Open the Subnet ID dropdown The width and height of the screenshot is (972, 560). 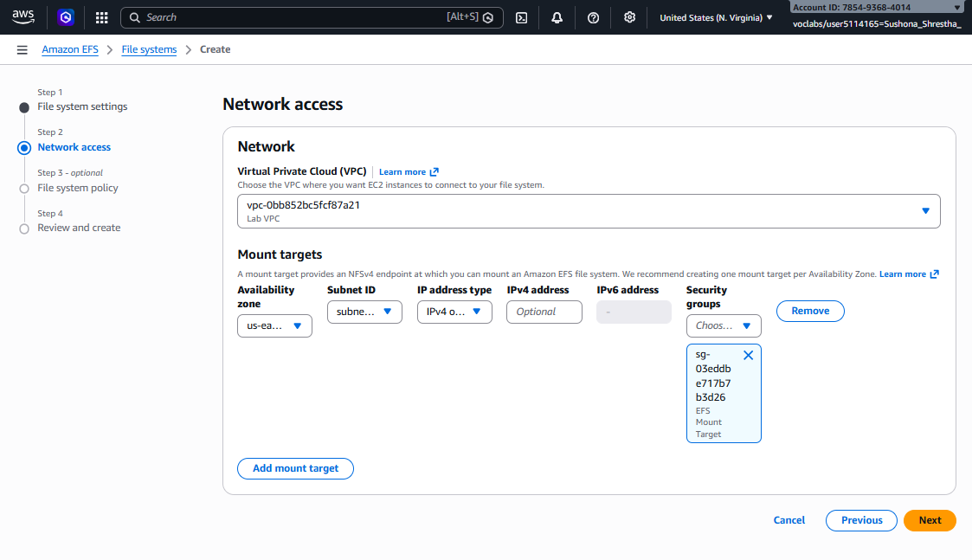click(364, 312)
